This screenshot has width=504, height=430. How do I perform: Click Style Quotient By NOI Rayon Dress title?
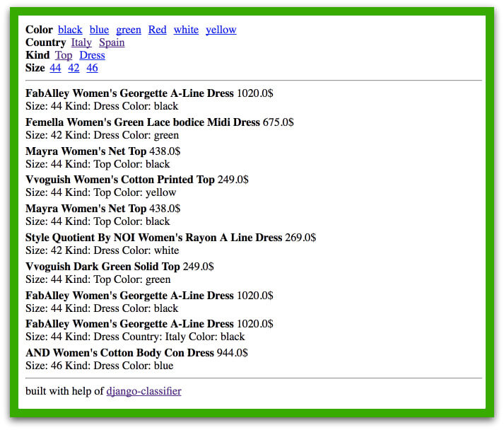point(153,238)
